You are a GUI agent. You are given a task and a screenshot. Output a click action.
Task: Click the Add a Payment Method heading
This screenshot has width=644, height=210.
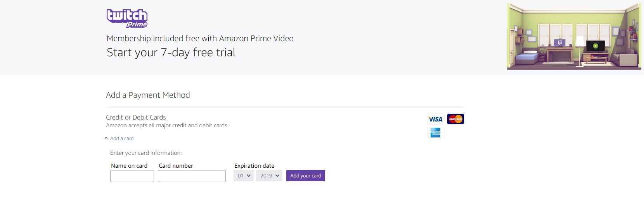[148, 95]
